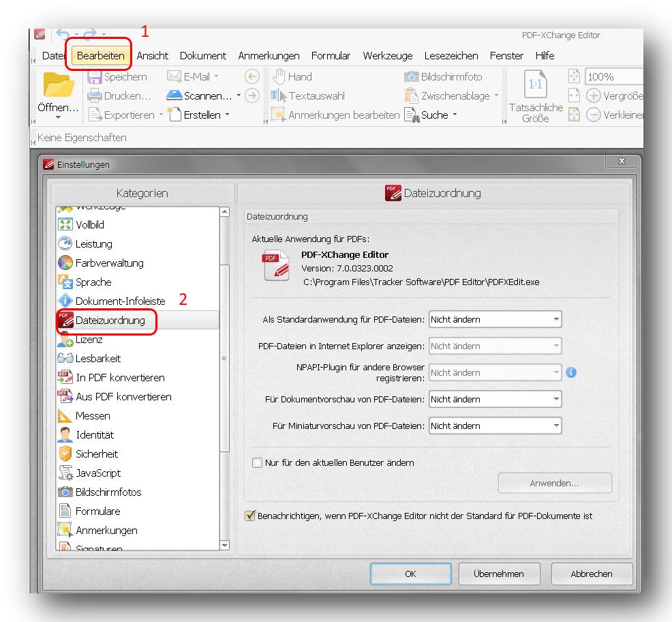The width and height of the screenshot is (672, 622).
Task: Open the Dokument menu
Action: (202, 55)
